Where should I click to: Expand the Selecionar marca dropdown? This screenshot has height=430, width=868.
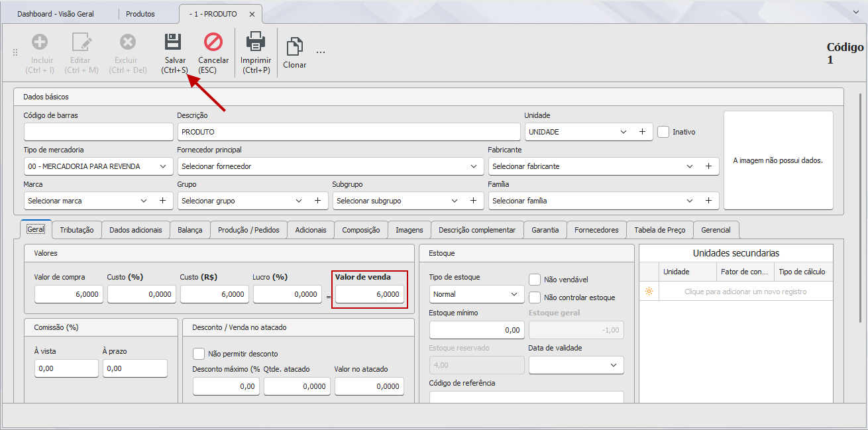(x=144, y=201)
